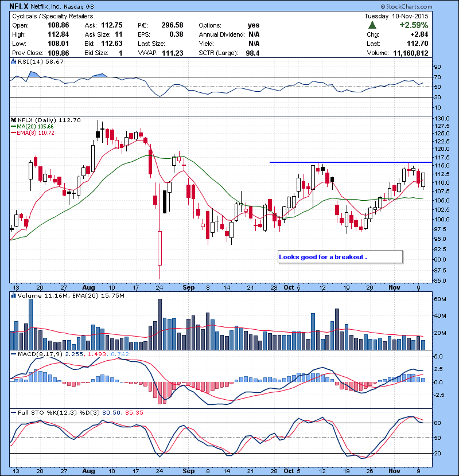The height and width of the screenshot is (476, 459).
Task: Click the 'Aug' label on price chart axis
Action: [x=88, y=287]
